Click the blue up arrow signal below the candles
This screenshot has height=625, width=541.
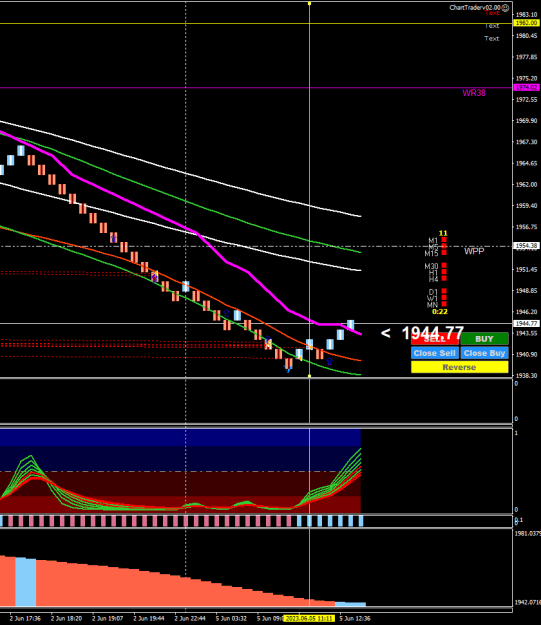[x=329, y=362]
